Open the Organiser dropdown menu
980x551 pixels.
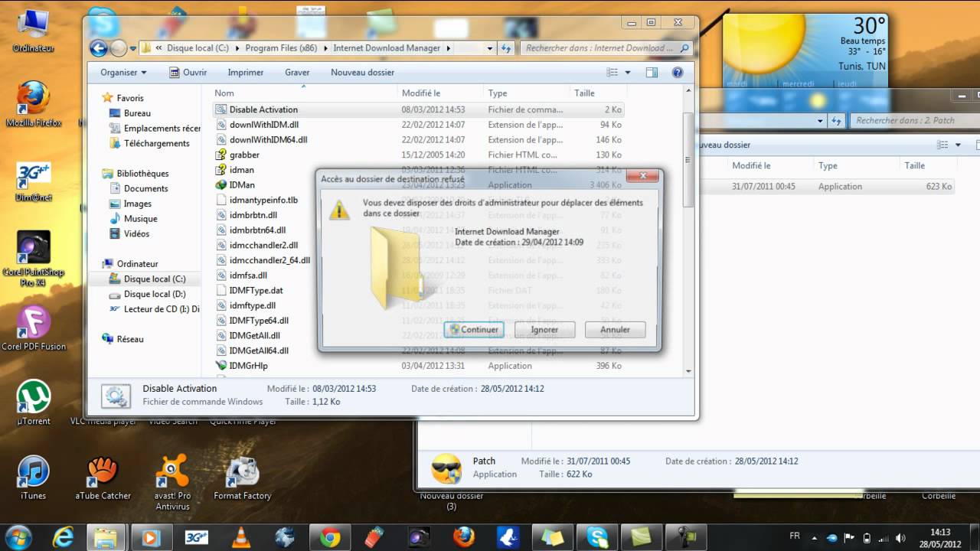pyautogui.click(x=123, y=73)
